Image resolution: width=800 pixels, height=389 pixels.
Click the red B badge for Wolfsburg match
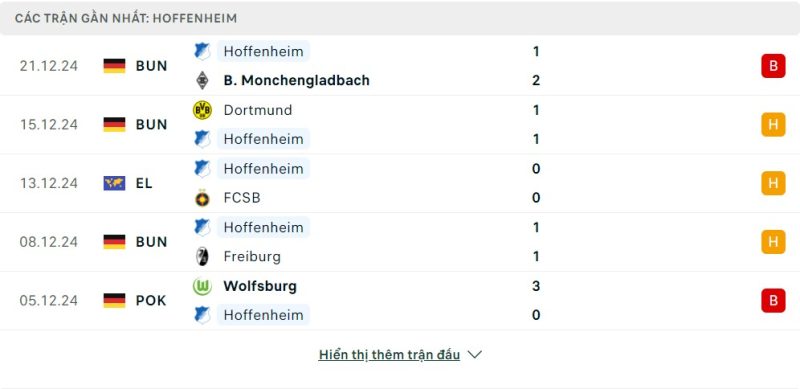(773, 300)
